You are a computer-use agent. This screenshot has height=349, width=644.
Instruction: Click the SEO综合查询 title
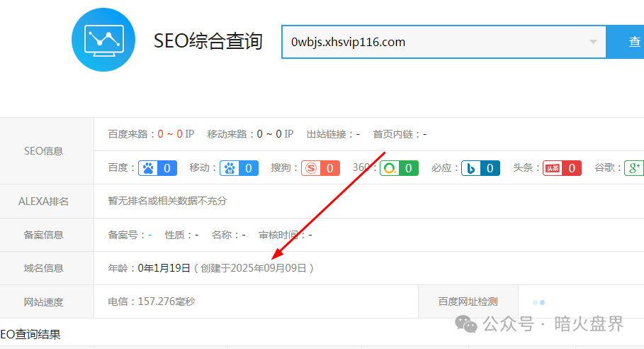(208, 41)
